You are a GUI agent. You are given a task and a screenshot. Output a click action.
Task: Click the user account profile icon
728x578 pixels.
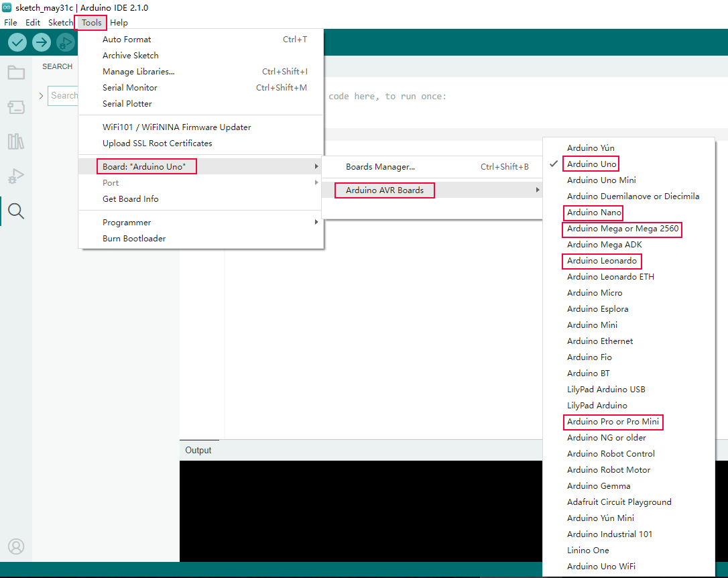[x=16, y=546]
